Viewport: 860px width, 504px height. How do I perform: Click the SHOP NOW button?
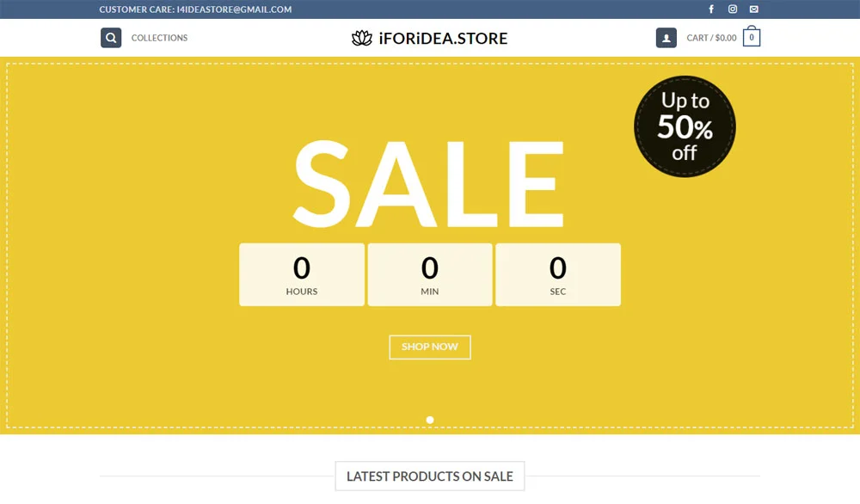click(430, 347)
